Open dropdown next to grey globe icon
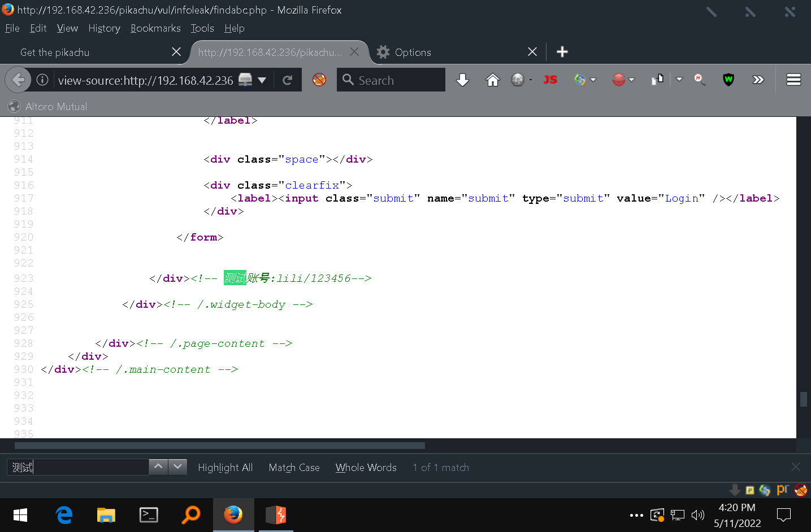This screenshot has width=811, height=532. coord(531,80)
